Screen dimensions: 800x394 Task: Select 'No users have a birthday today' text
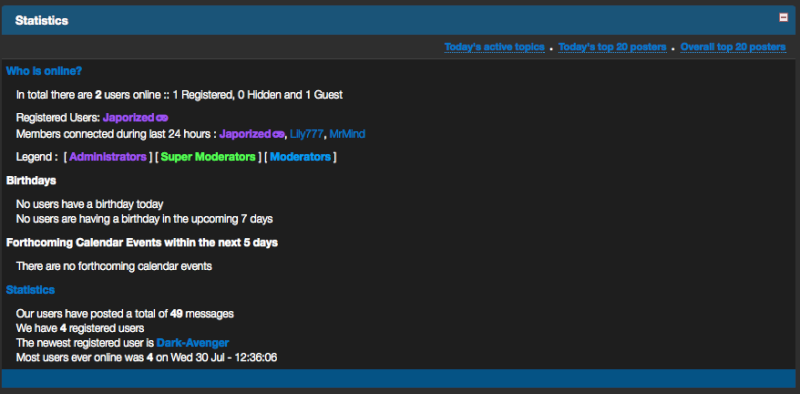tap(90, 204)
